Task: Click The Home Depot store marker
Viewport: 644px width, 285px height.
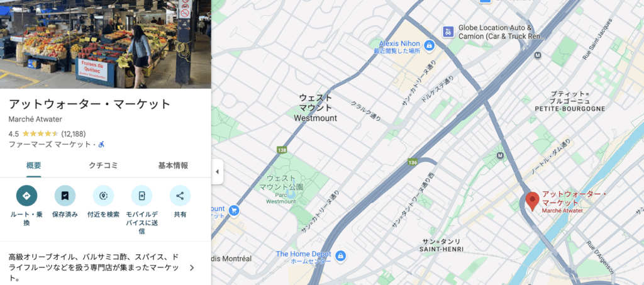Action: point(339,256)
